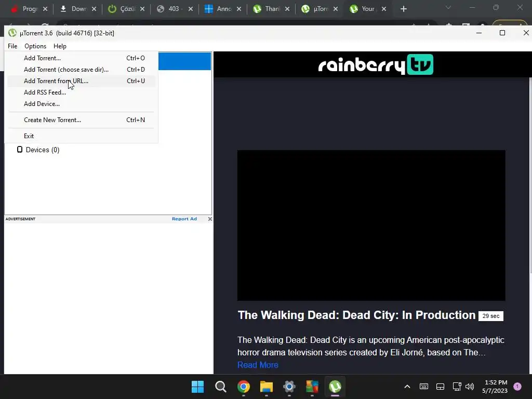Open taskbar Search
The height and width of the screenshot is (399, 532).
tap(220, 387)
